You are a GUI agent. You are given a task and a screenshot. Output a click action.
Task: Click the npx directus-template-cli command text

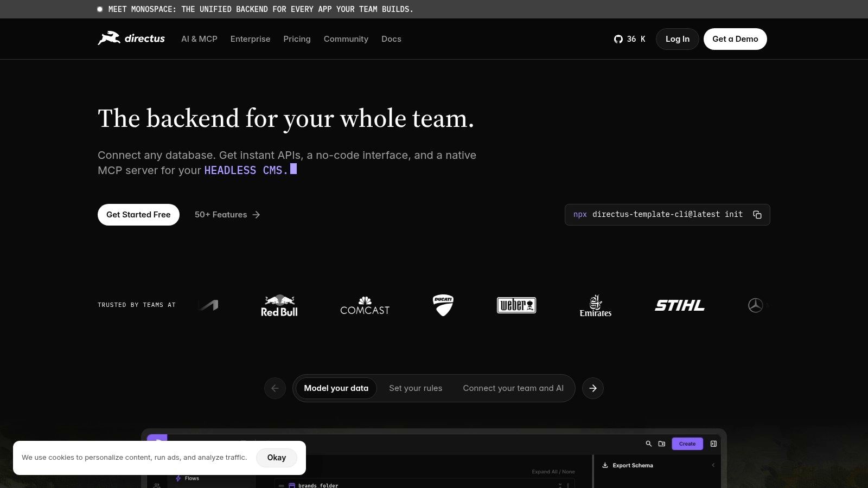[658, 215]
